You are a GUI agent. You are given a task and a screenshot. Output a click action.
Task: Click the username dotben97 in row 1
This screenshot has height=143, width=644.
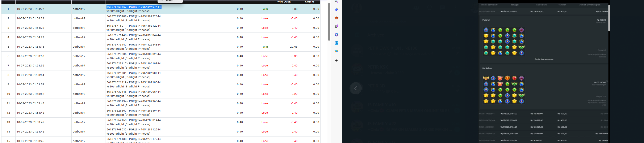pyautogui.click(x=79, y=9)
